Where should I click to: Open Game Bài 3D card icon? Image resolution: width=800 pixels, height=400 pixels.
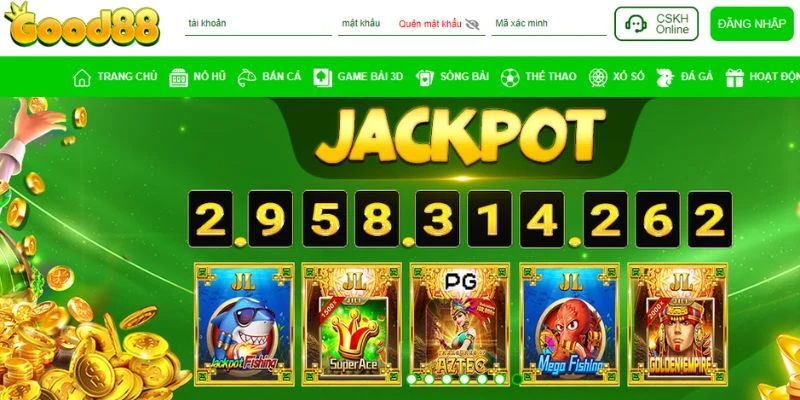click(x=322, y=78)
